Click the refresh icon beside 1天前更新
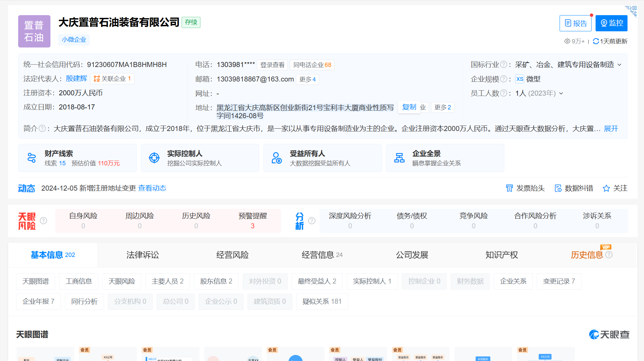Viewport: 644px width, 361px height. 596,41
